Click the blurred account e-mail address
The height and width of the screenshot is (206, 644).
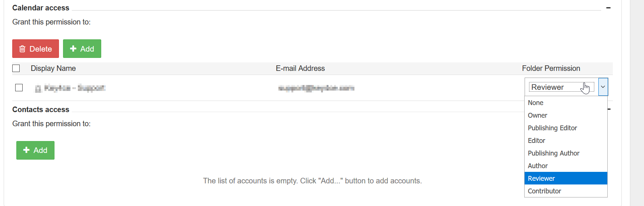(x=316, y=88)
